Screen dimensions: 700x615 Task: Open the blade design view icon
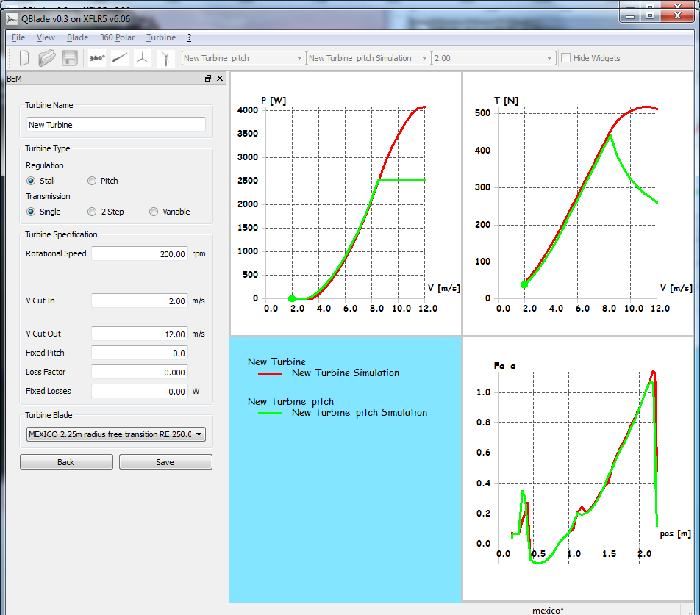pyautogui.click(x=120, y=58)
